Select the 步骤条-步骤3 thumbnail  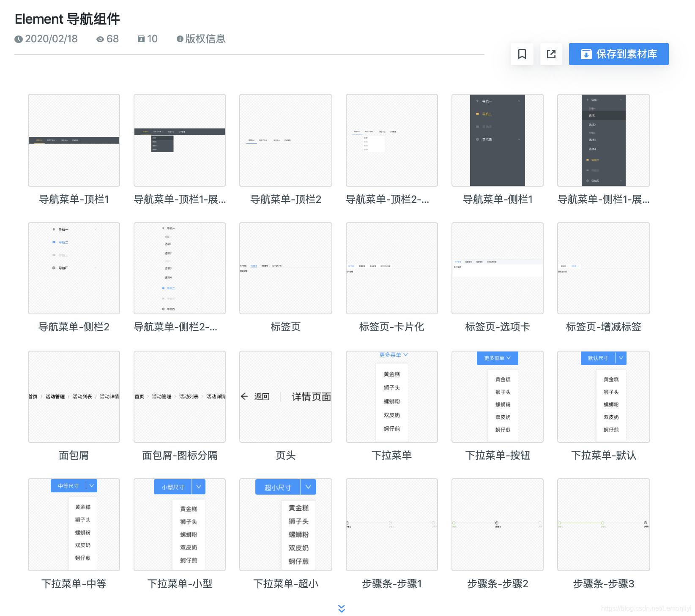click(x=604, y=525)
